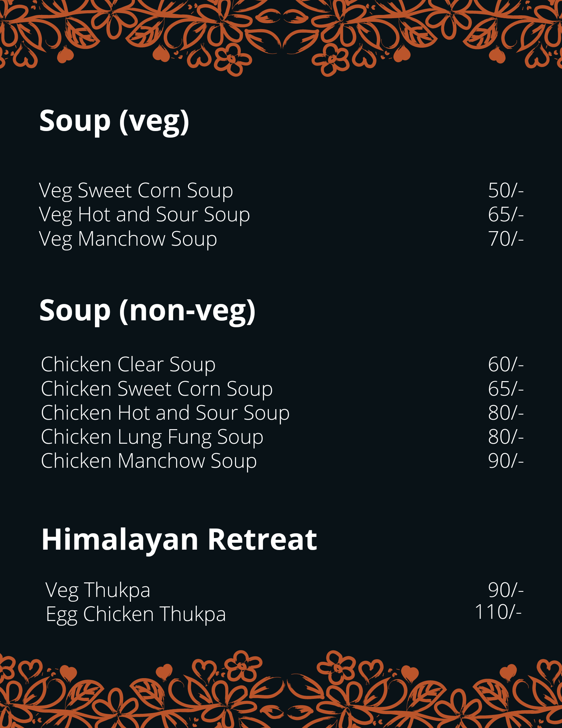Choose Chicken Hot and Sour Soup
Screen dimensions: 562x728
point(165,414)
